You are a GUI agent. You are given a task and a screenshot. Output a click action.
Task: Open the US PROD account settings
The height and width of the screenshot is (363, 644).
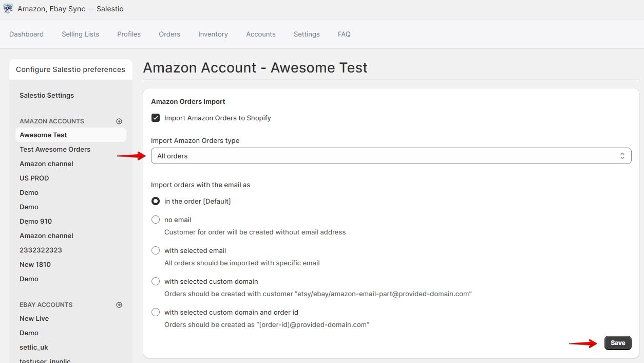point(34,178)
